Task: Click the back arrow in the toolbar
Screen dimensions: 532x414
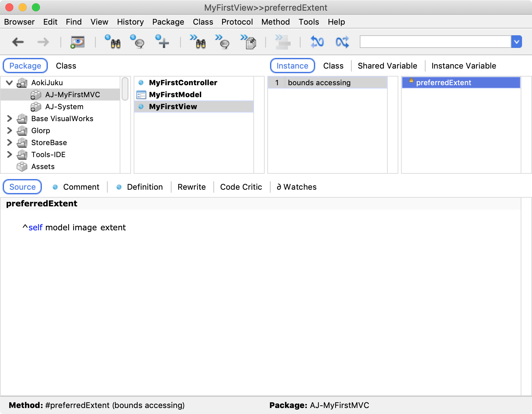Action: pos(18,42)
